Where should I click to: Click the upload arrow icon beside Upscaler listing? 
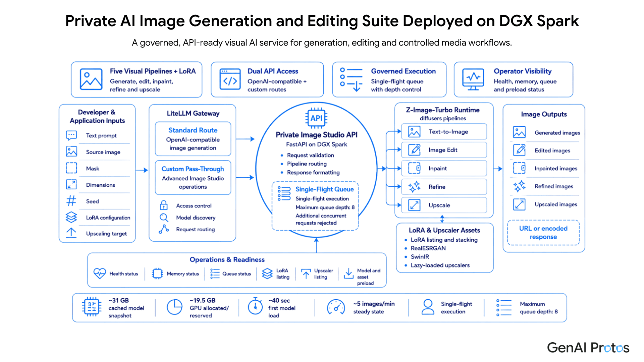[306, 274]
